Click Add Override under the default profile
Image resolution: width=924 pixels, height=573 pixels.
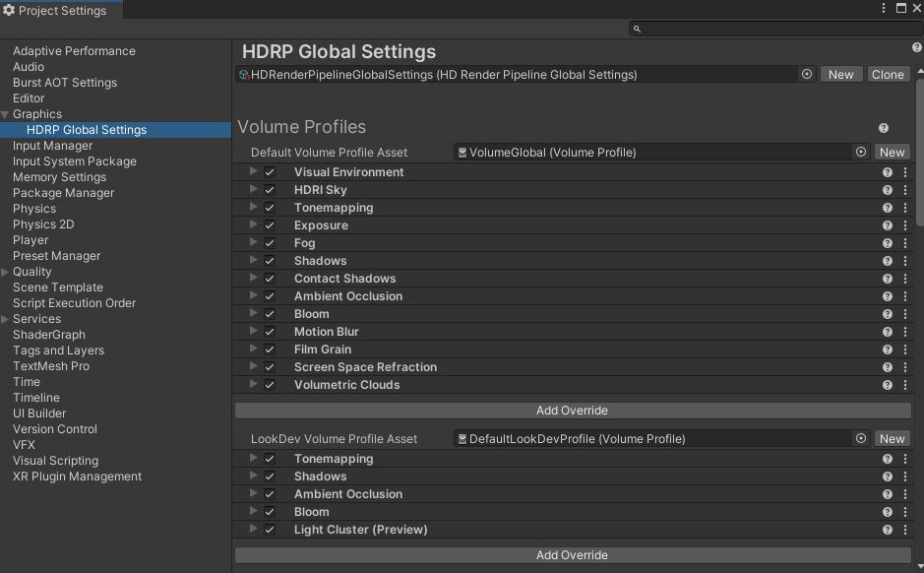(x=572, y=411)
